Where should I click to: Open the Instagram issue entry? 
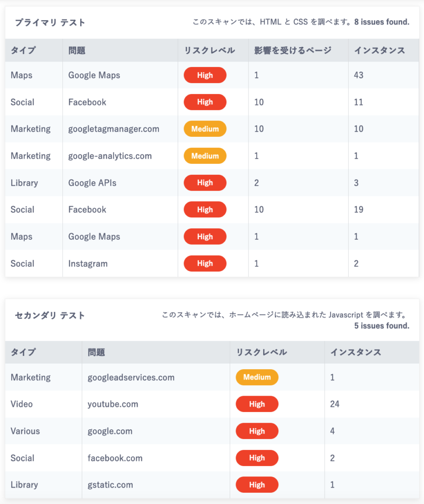(x=88, y=264)
